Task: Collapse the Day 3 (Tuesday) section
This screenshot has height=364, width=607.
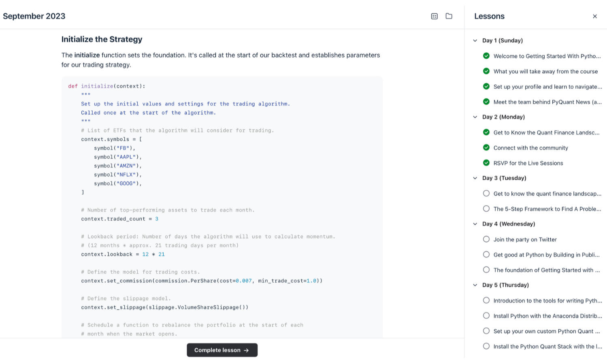Action: [x=475, y=178]
